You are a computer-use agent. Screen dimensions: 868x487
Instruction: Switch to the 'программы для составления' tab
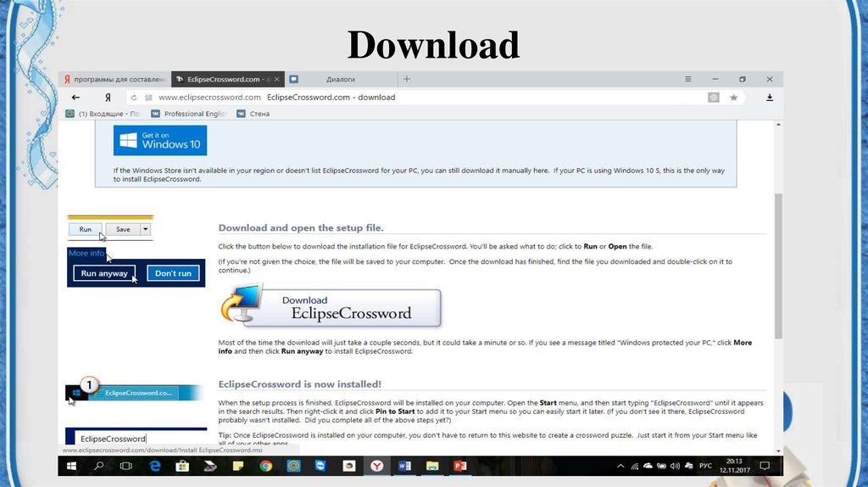(x=114, y=79)
